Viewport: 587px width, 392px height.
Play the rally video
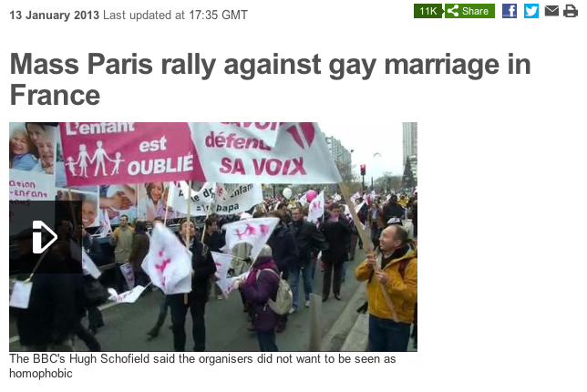[x=46, y=237]
